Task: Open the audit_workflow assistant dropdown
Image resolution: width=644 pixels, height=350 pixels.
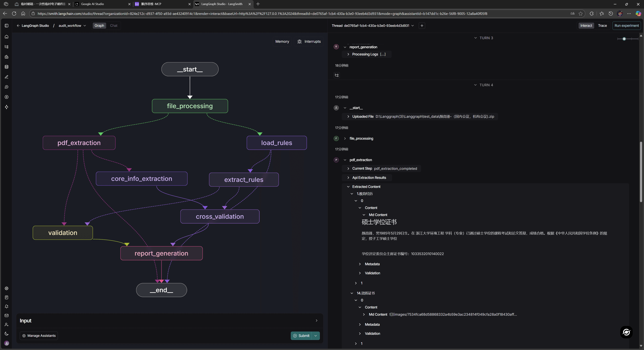Action: (x=72, y=25)
